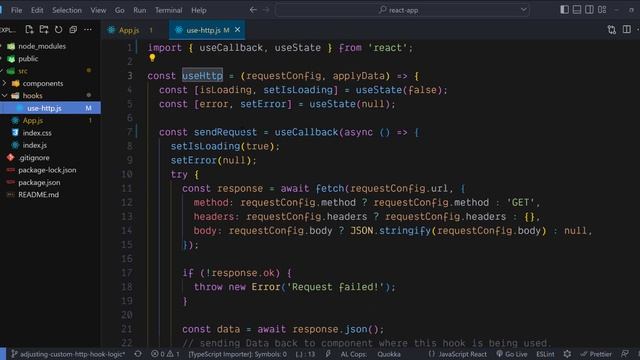Click the TypeScript Importer symbols status
The image size is (640, 360).
tap(238, 354)
